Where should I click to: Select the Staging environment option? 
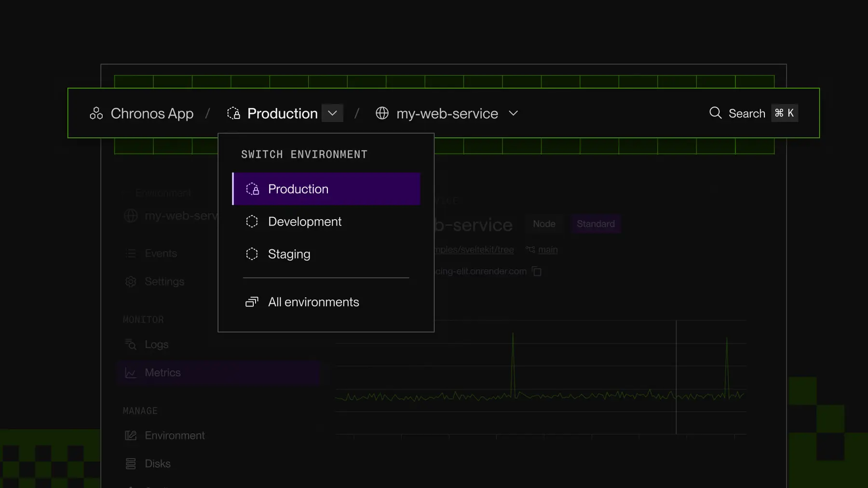click(289, 254)
